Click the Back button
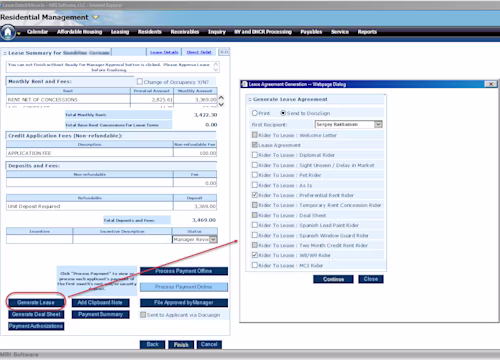 (x=152, y=344)
